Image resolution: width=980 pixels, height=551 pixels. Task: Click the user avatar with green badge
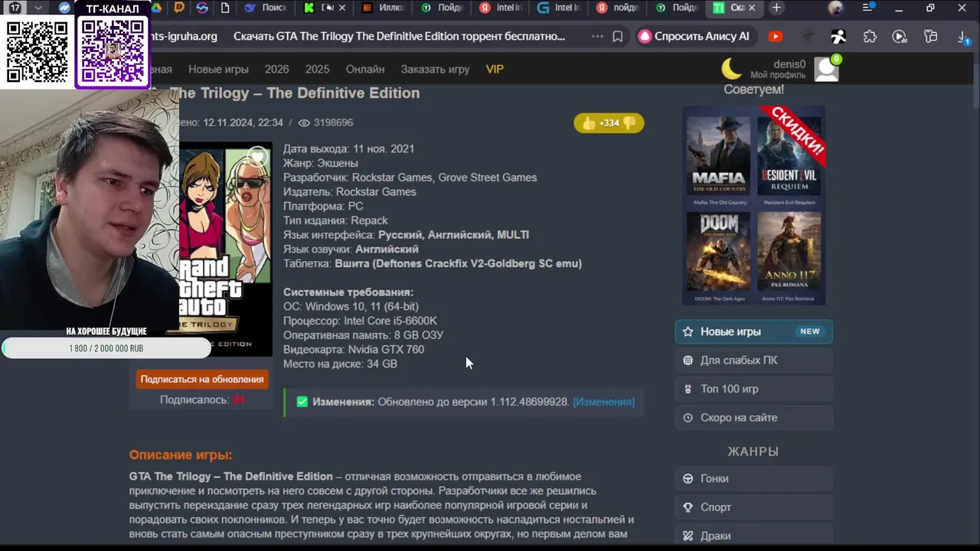tap(827, 69)
